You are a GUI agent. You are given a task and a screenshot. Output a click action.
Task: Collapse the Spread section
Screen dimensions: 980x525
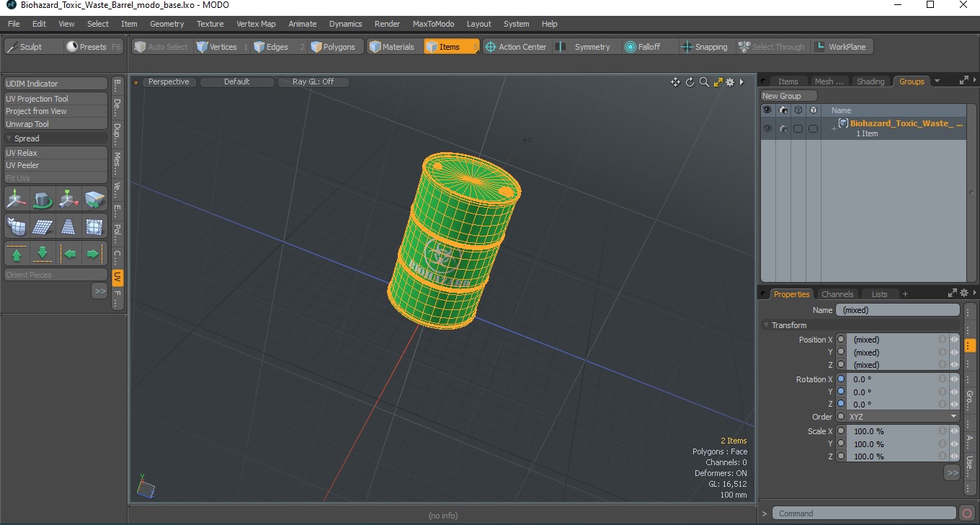(9, 138)
